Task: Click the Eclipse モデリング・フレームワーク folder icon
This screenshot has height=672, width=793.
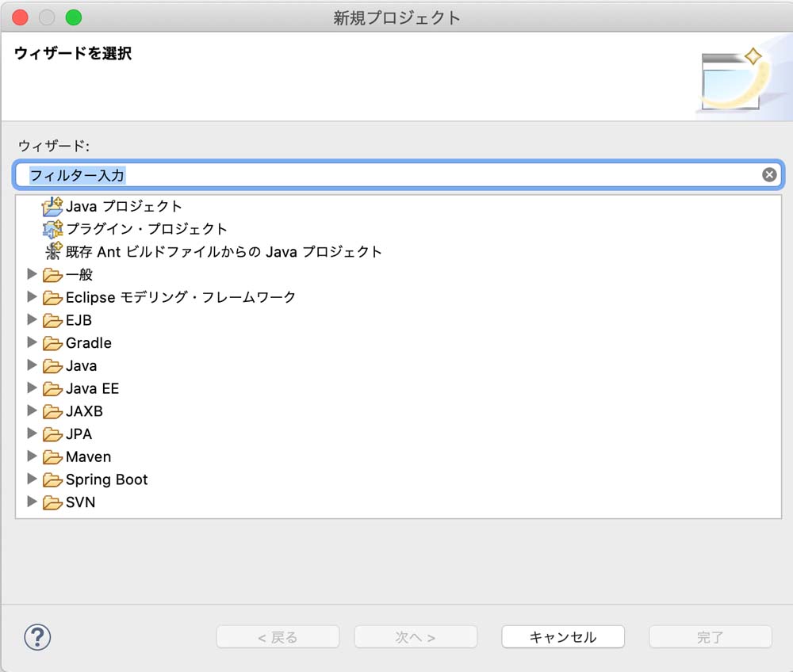Action: 52,298
